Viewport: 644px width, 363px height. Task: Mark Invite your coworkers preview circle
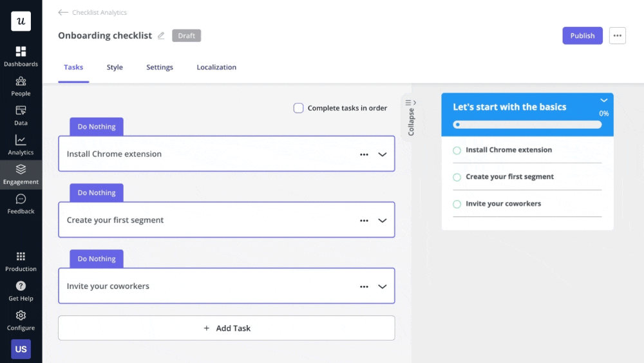click(x=457, y=204)
